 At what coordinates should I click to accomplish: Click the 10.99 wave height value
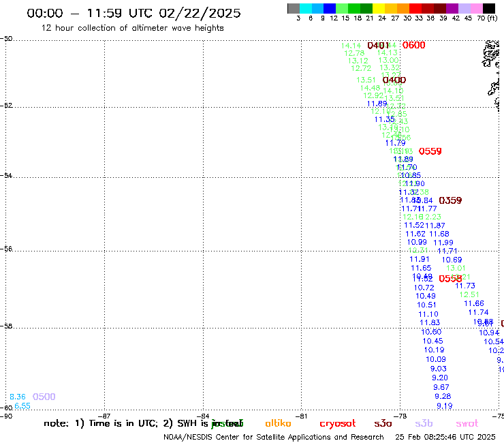(417, 242)
